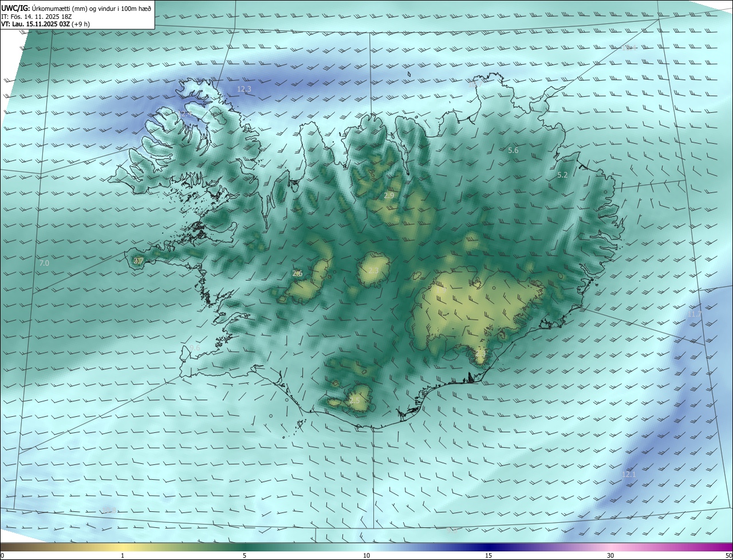
Task: Click the 5 tick on the color scale
Action: 245,556
